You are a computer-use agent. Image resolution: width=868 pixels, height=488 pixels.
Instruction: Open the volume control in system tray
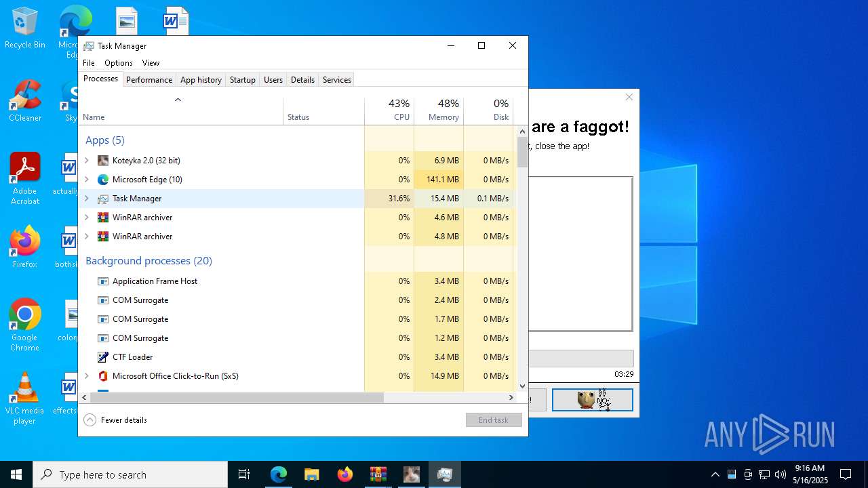click(x=781, y=474)
